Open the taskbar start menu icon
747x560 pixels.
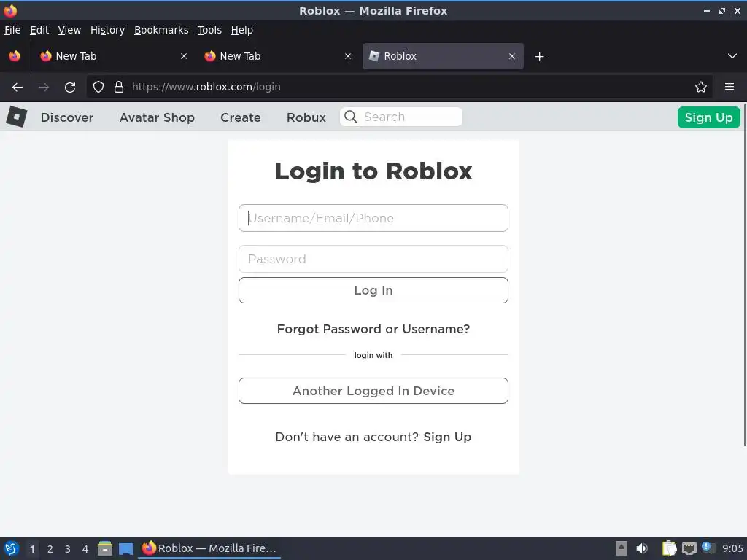point(12,548)
